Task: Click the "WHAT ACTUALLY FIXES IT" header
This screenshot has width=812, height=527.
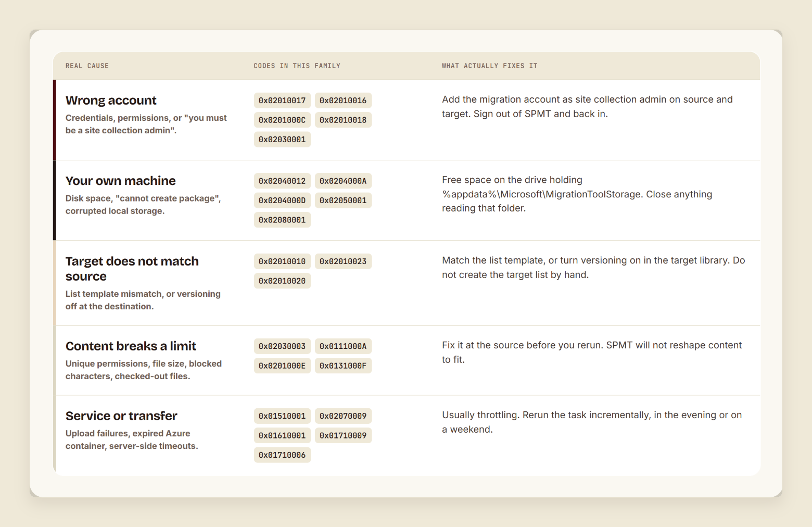Action: (489, 66)
